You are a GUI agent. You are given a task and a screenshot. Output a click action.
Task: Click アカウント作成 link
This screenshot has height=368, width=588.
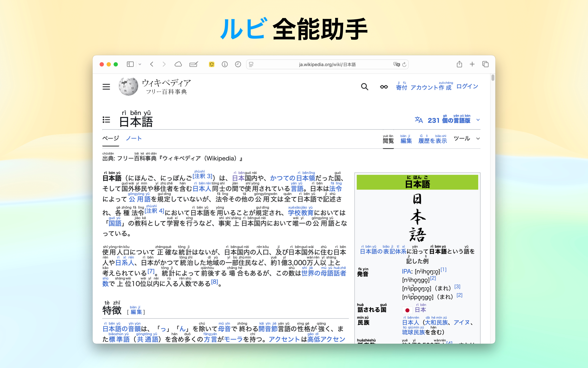click(431, 87)
